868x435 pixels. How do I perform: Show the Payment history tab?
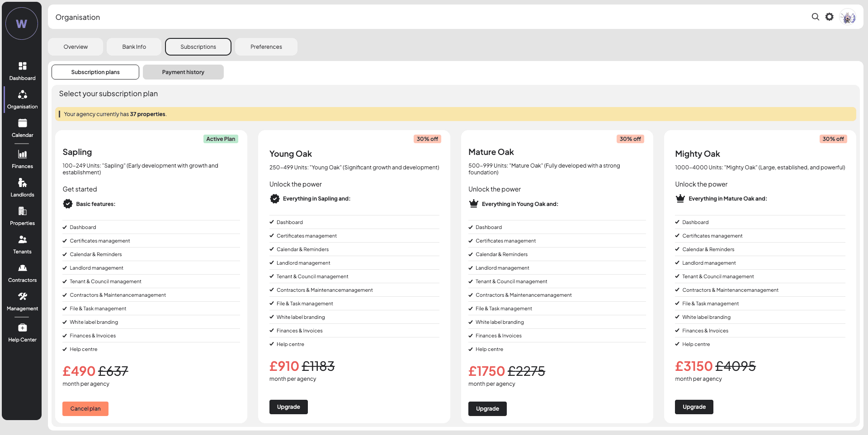click(x=183, y=72)
